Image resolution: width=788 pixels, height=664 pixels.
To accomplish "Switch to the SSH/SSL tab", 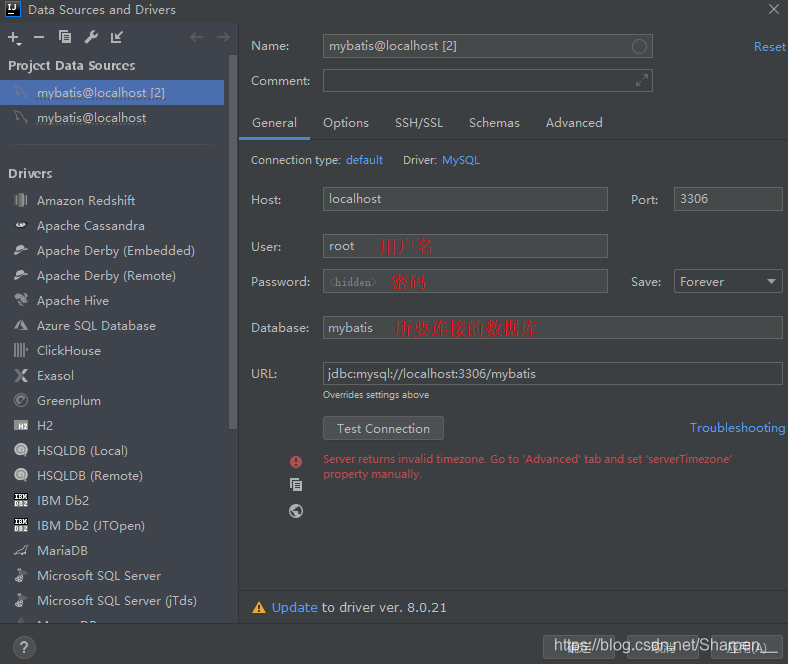I will [x=419, y=123].
